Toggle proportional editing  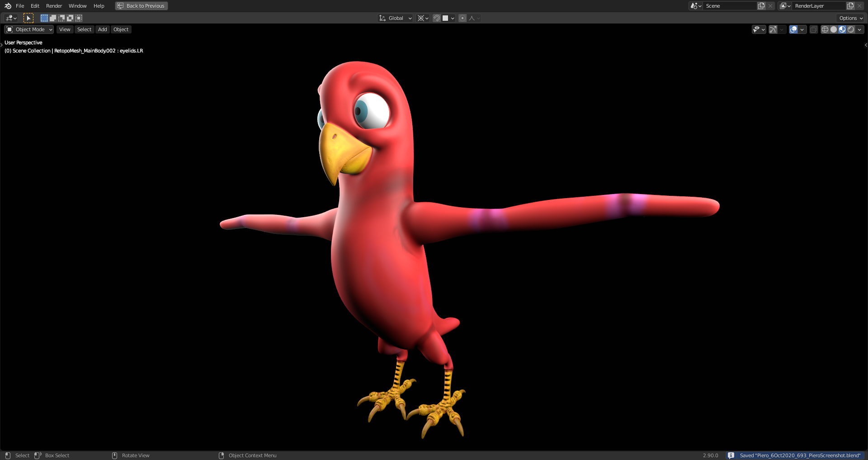[x=462, y=18]
